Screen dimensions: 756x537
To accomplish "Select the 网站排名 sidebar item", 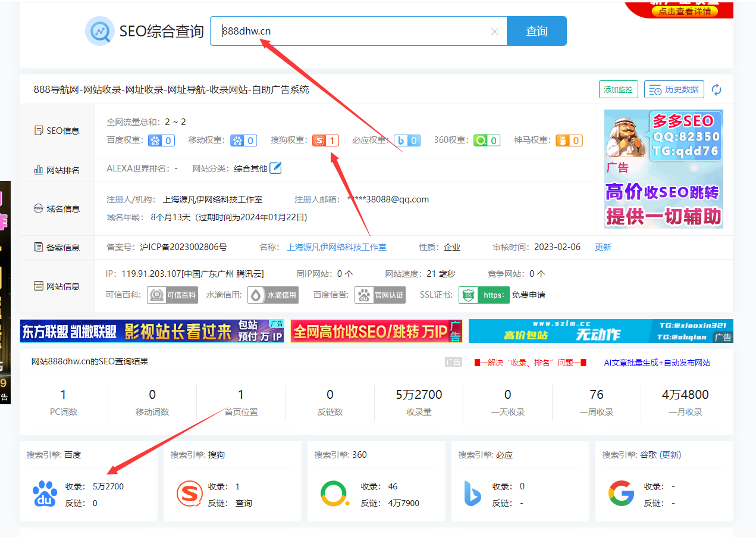I will pyautogui.click(x=57, y=169).
